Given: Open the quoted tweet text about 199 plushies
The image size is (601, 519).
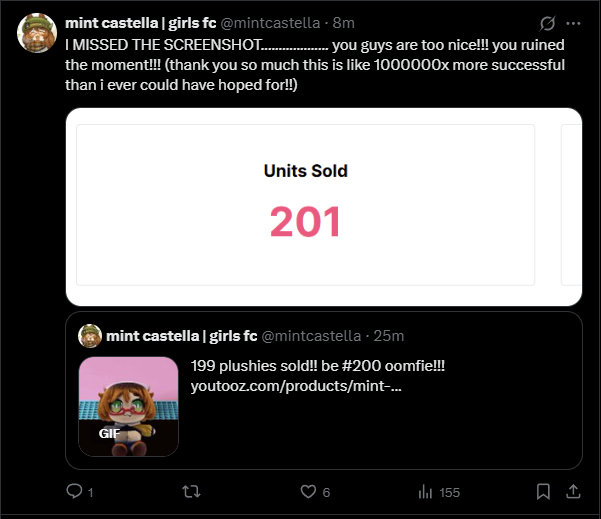Looking at the screenshot, I should [x=317, y=366].
